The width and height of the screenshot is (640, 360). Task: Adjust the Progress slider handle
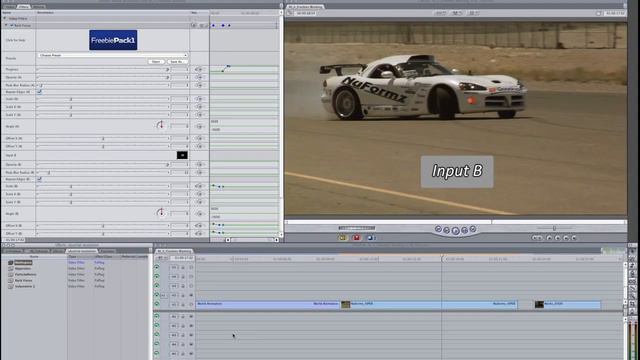[x=167, y=70]
